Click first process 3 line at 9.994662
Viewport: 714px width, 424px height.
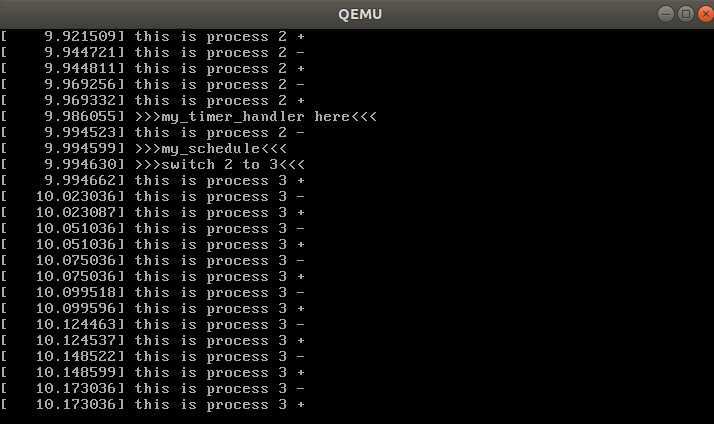click(x=153, y=180)
